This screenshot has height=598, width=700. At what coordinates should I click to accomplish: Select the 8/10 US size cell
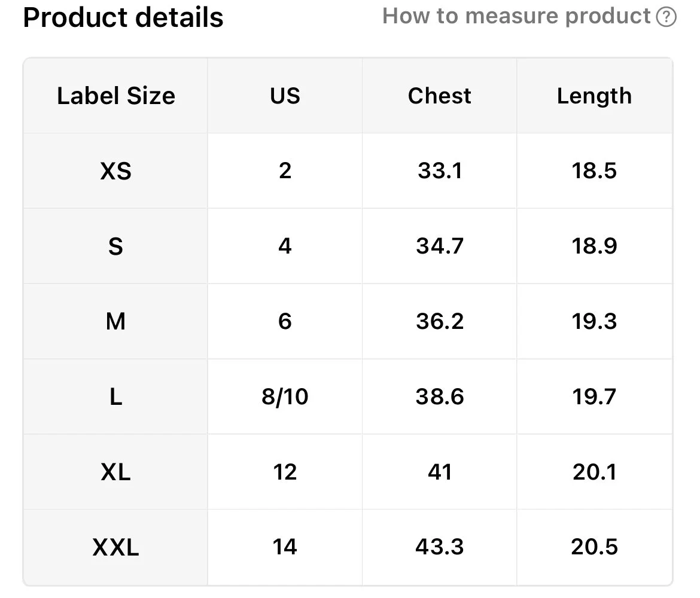tap(285, 396)
